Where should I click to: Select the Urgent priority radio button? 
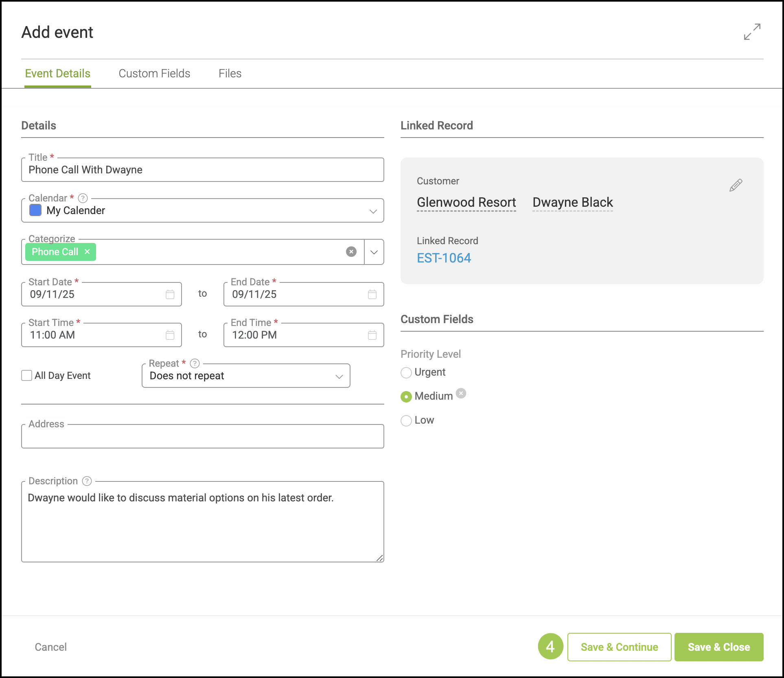coord(406,372)
